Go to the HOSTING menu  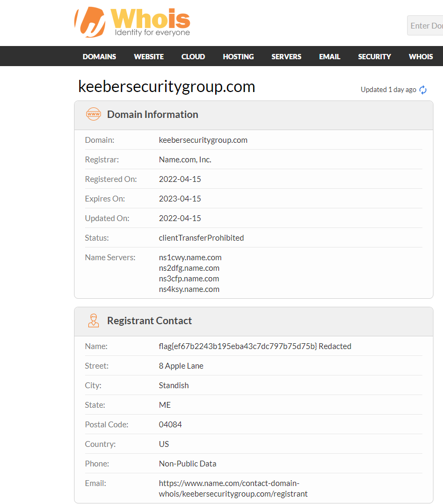click(238, 57)
